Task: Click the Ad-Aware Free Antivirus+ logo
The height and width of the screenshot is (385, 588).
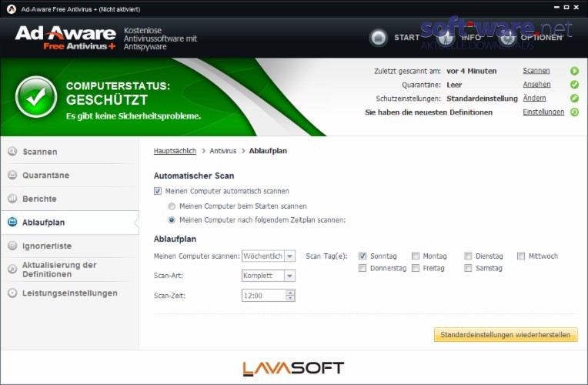Action: click(x=65, y=38)
